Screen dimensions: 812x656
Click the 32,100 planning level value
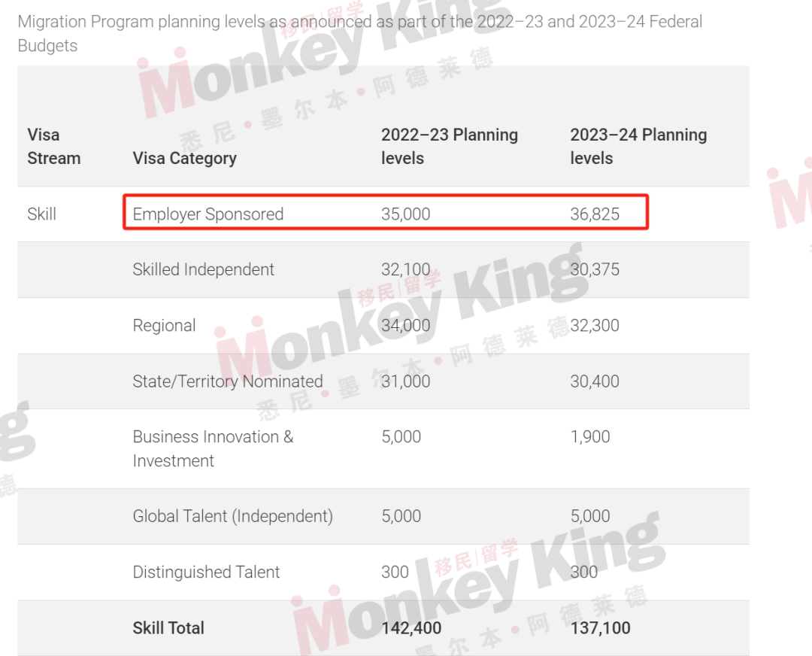point(405,269)
